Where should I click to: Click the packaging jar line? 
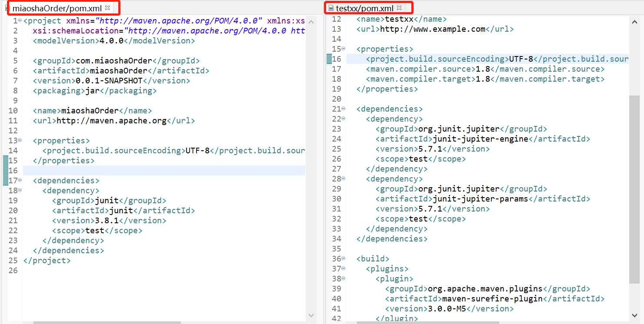pyautogui.click(x=94, y=91)
